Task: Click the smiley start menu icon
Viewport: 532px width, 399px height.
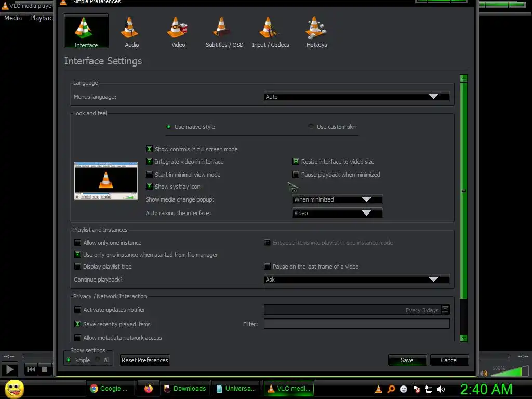Action: 14,389
